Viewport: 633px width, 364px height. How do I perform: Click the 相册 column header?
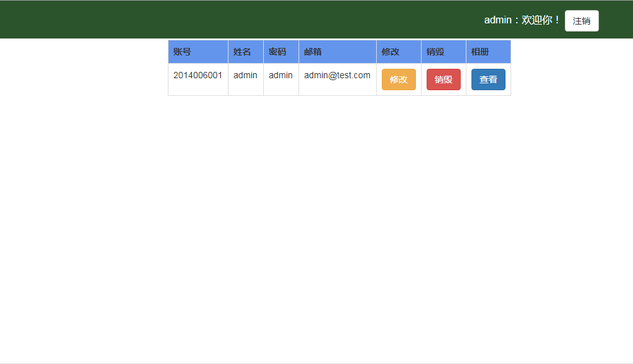coord(488,52)
